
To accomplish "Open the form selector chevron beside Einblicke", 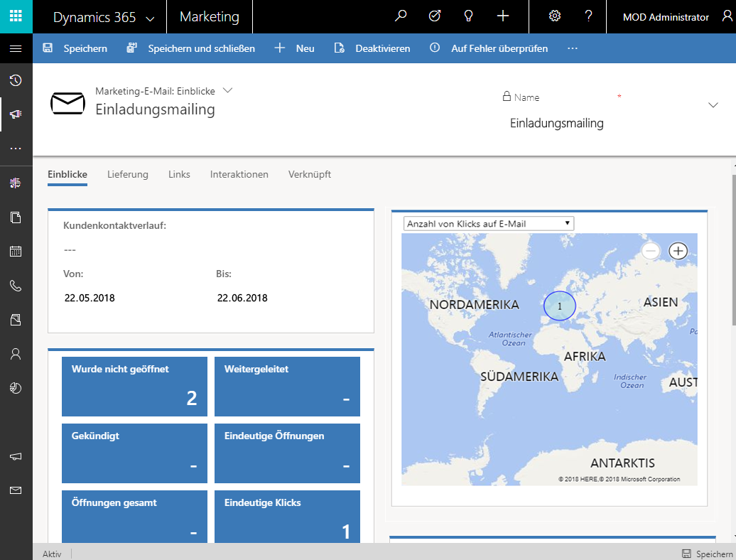I will tap(227, 90).
